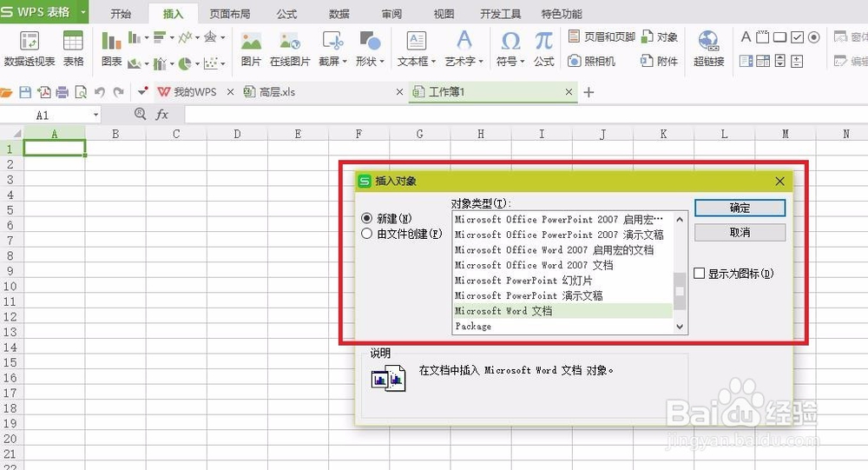Viewport: 868px width, 470px height.
Task: Select 'Package' in object type list
Action: pos(563,326)
